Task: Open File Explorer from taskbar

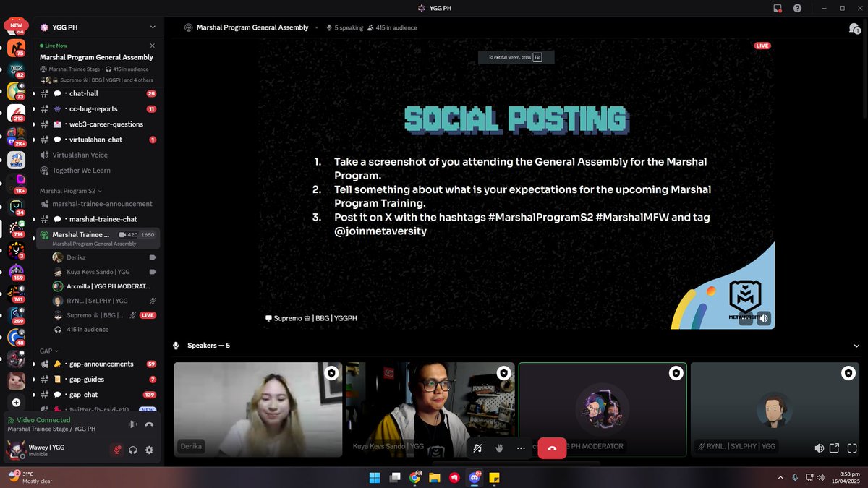Action: tap(435, 477)
